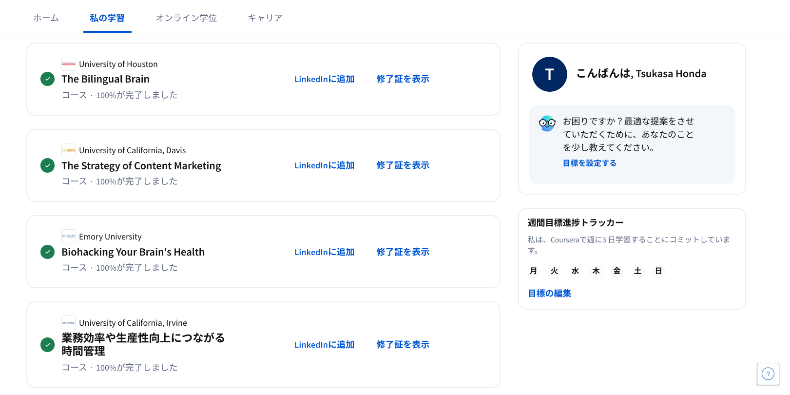Show certificate for 時間管理 course
790x395 pixels.
point(403,345)
